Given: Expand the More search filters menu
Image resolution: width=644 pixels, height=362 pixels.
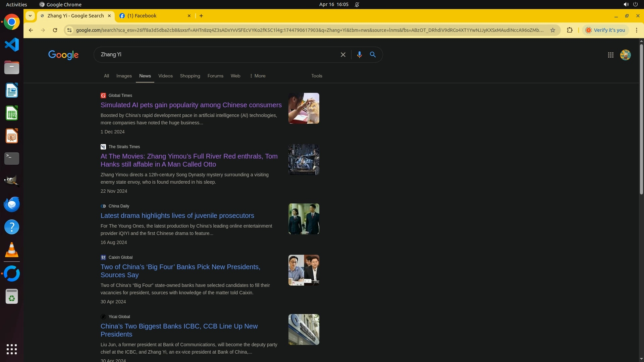Looking at the screenshot, I should pyautogui.click(x=258, y=76).
